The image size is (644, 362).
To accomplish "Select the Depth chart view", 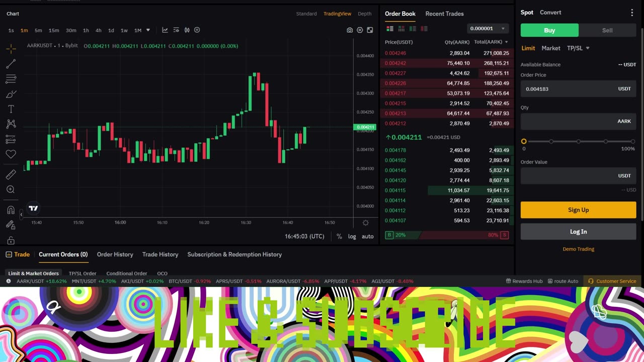I will pyautogui.click(x=364, y=14).
